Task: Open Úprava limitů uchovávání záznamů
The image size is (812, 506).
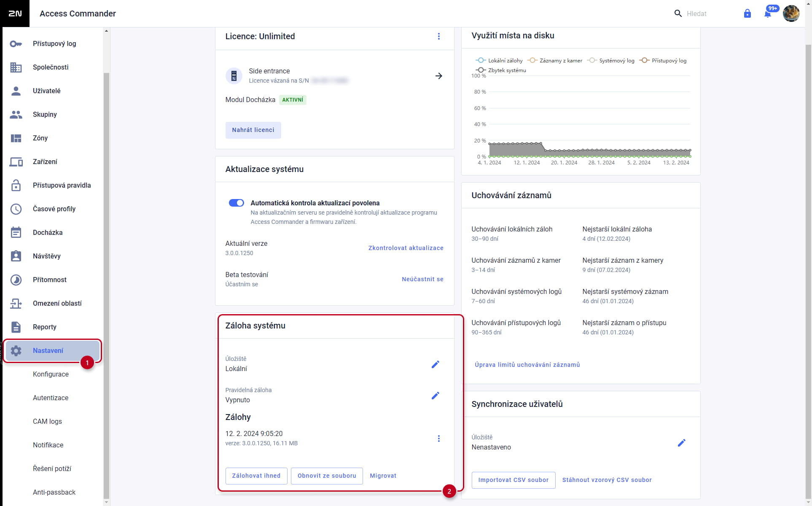Action: [527, 365]
